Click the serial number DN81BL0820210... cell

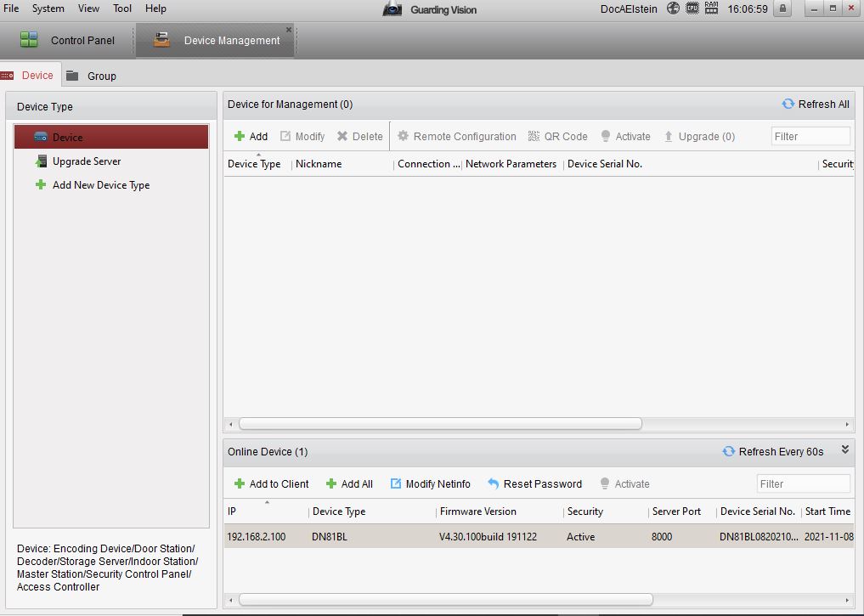tap(758, 537)
